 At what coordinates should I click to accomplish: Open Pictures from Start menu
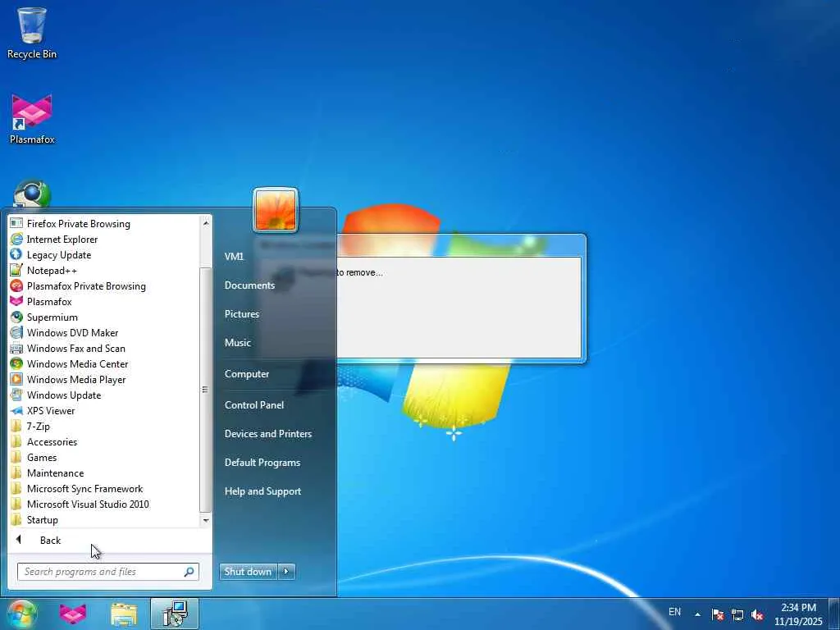pos(242,314)
